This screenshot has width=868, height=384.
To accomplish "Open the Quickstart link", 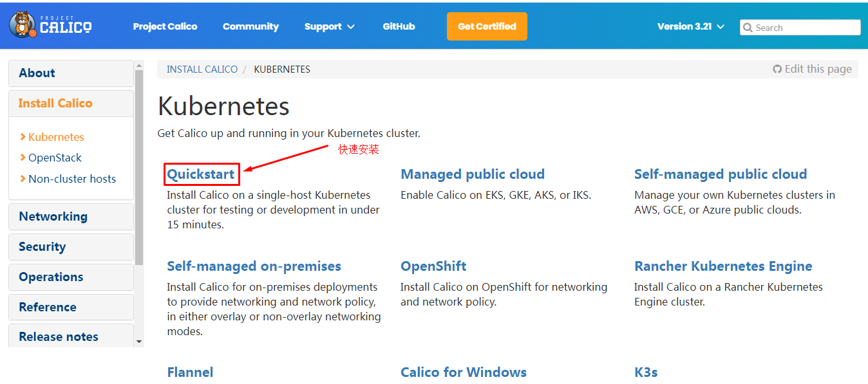I will pyautogui.click(x=201, y=174).
